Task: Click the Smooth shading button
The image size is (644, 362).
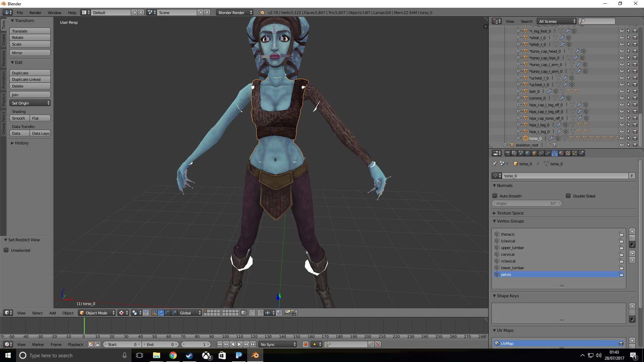Action: click(19, 118)
